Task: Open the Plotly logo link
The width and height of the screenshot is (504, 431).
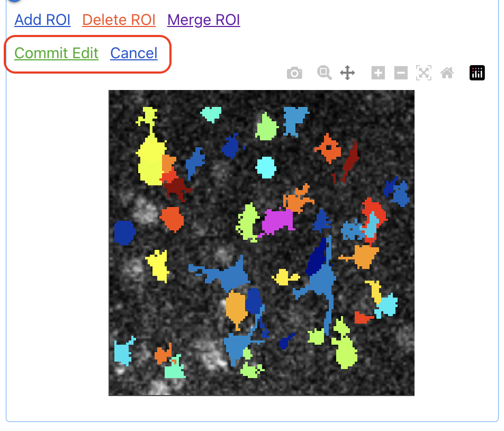Action: [x=477, y=73]
